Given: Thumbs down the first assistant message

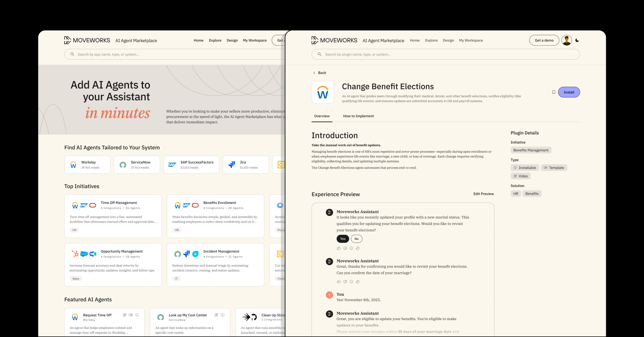Looking at the screenshot, I should coord(345,248).
